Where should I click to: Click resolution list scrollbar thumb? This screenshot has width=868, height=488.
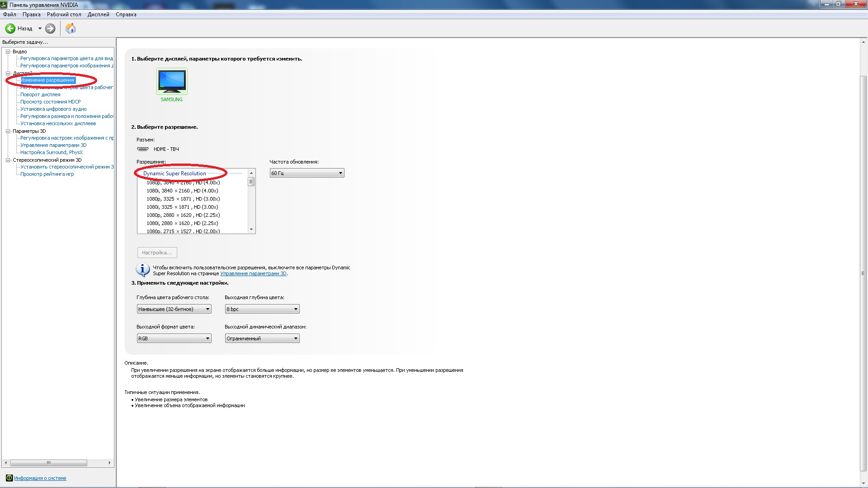coord(251,182)
